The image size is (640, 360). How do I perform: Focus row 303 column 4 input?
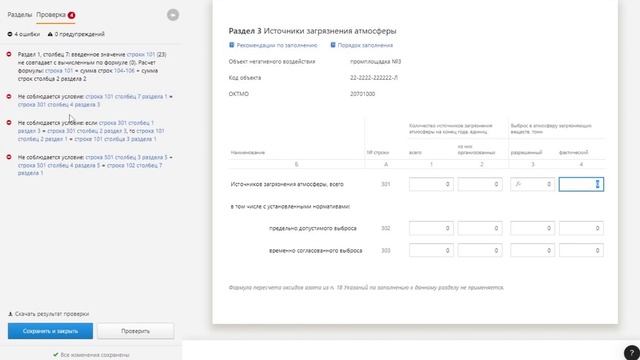pyautogui.click(x=581, y=250)
